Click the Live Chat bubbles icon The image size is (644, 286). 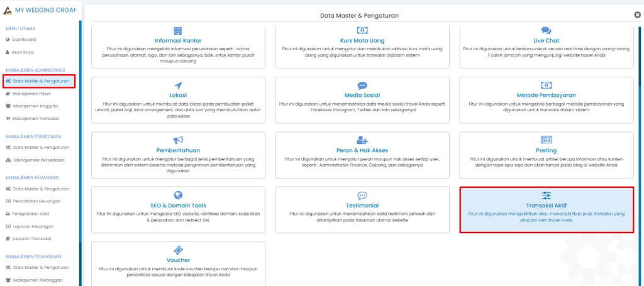tap(546, 30)
